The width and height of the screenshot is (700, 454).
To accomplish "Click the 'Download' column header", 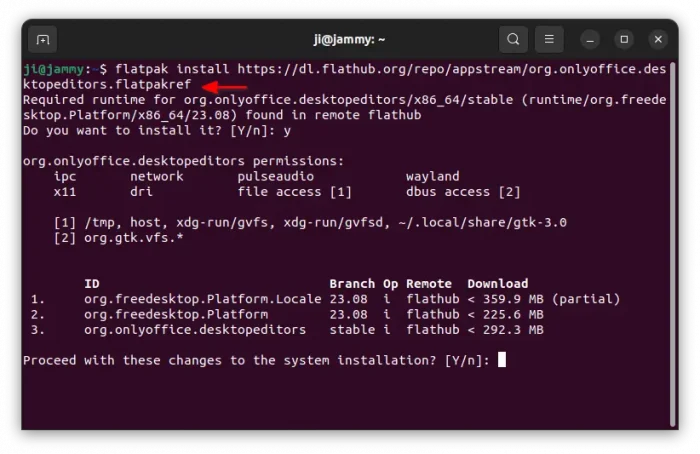I will tap(497, 284).
